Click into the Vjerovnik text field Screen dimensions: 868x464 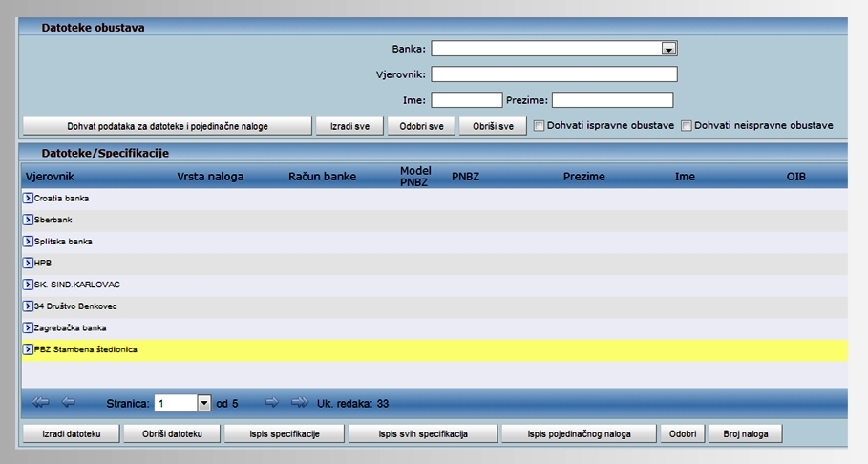(554, 74)
